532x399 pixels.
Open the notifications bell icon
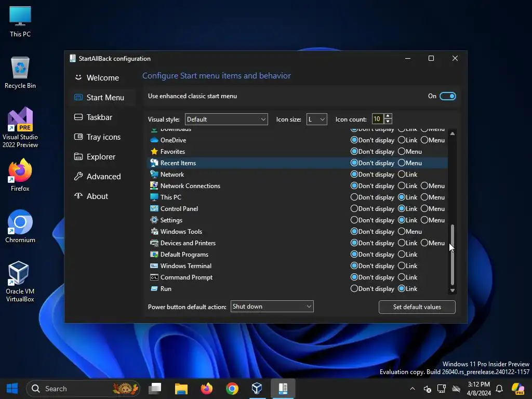pyautogui.click(x=499, y=389)
